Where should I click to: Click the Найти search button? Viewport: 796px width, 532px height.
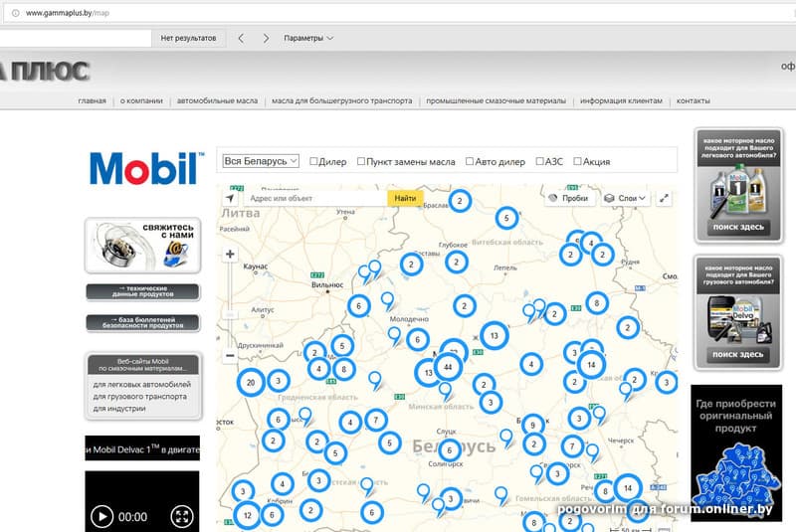pos(405,198)
